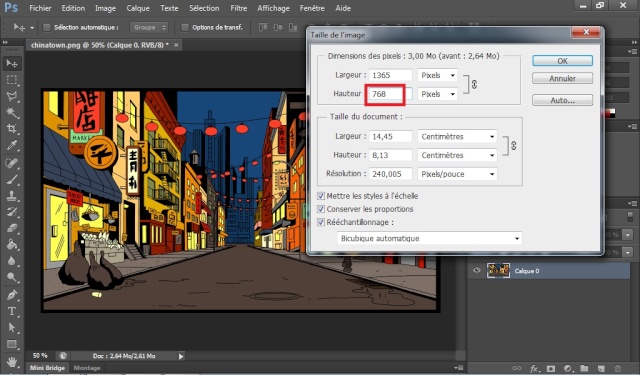Open the fx layer style menu

point(534,368)
